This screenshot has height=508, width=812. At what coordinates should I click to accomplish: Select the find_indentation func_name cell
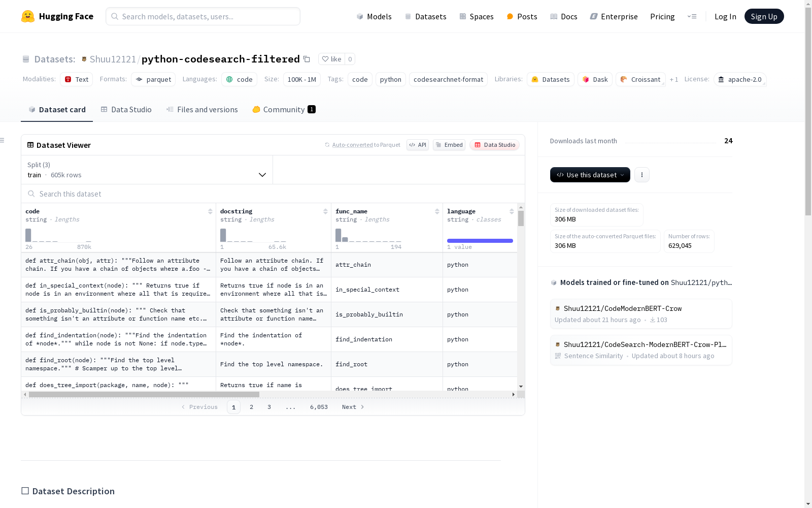[387, 339]
